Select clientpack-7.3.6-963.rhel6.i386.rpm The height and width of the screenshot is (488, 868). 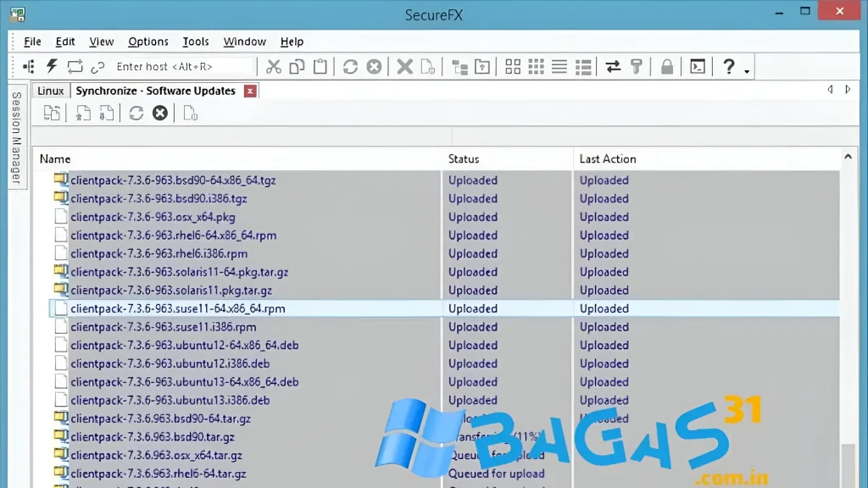pyautogui.click(x=159, y=253)
